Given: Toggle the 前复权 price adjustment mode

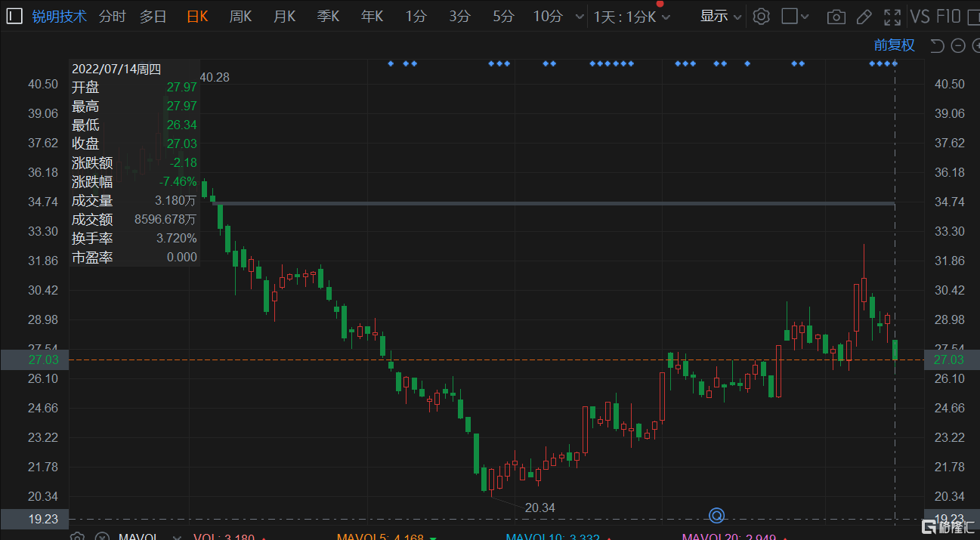Looking at the screenshot, I should pos(894,45).
